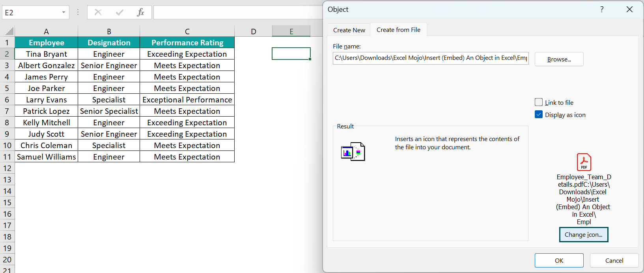Switch to the Create New tab
644x273 pixels.
[349, 30]
